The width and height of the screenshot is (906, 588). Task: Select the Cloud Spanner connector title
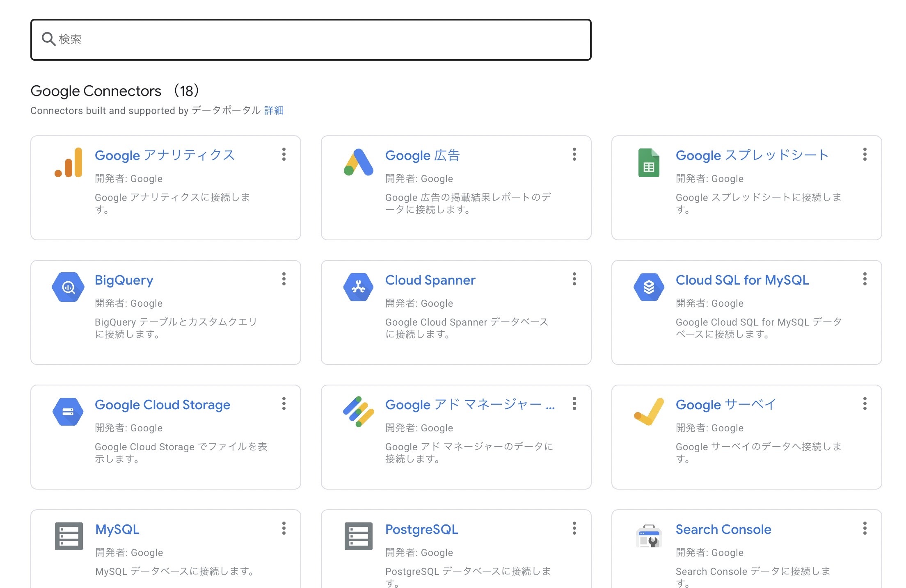(430, 280)
